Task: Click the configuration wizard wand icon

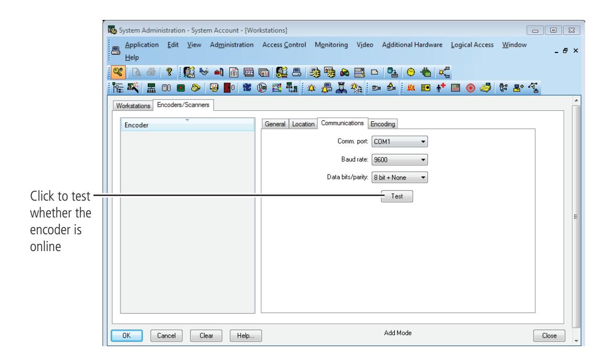Action: click(x=132, y=88)
